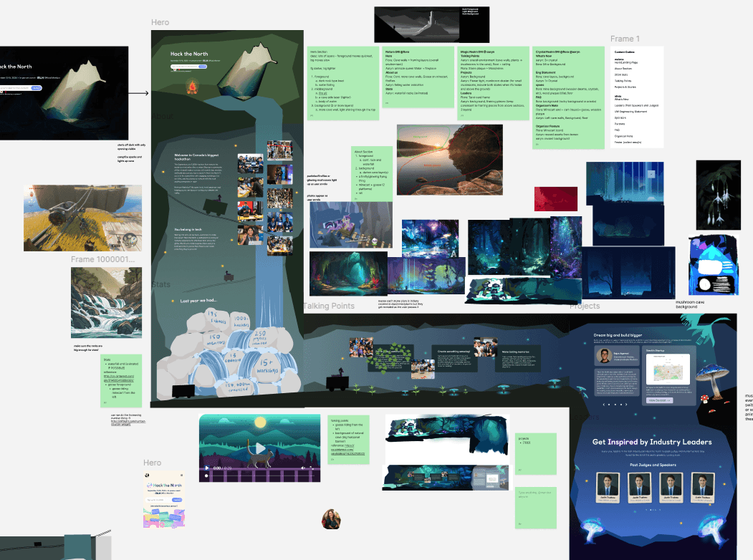This screenshot has height=560, width=753.
Task: Select the white hanging flowers dark image
Action: pos(719,195)
